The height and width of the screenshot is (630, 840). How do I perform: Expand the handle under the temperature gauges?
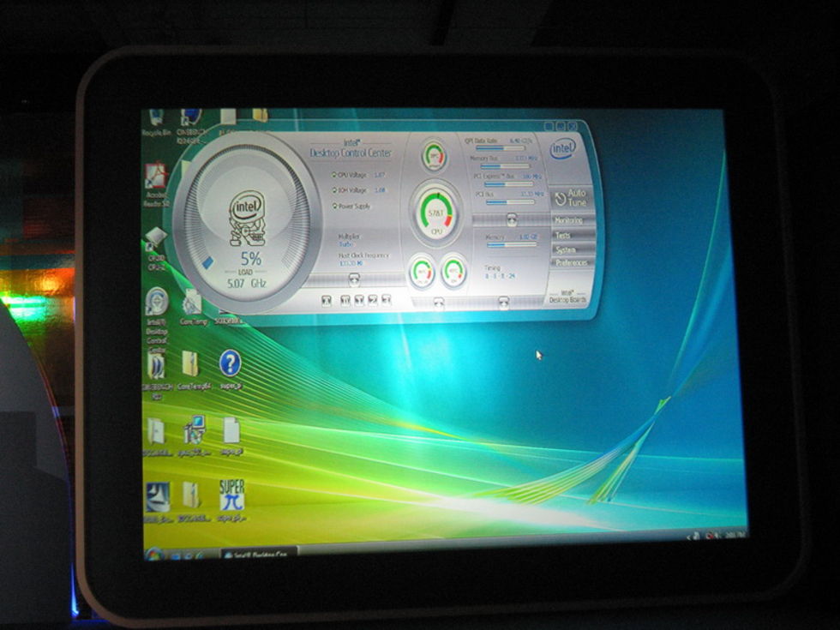[x=439, y=303]
